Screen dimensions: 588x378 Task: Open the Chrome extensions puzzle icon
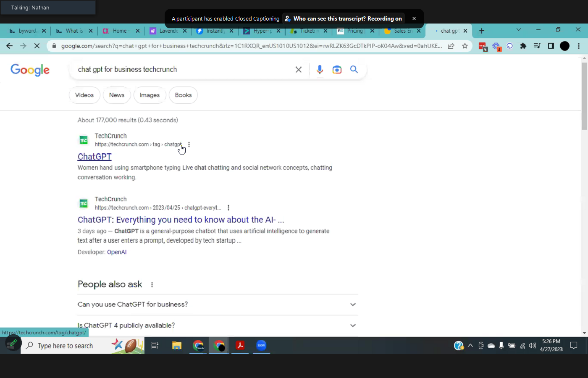pos(523,46)
